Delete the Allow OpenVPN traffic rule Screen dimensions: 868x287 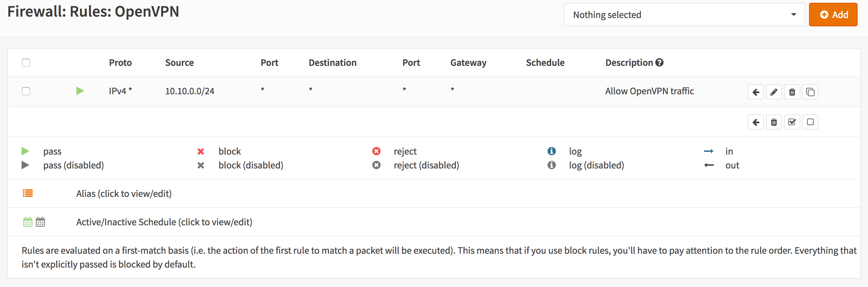point(792,92)
